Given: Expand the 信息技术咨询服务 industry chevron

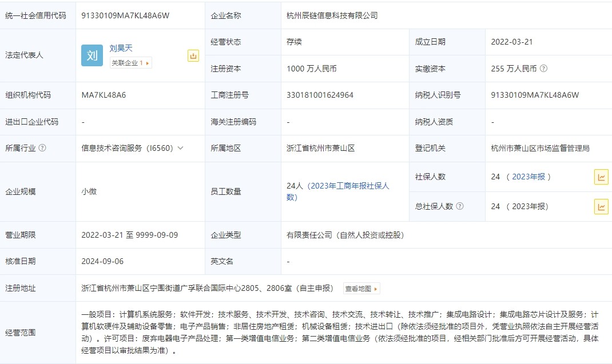Looking at the screenshot, I should (x=180, y=148).
